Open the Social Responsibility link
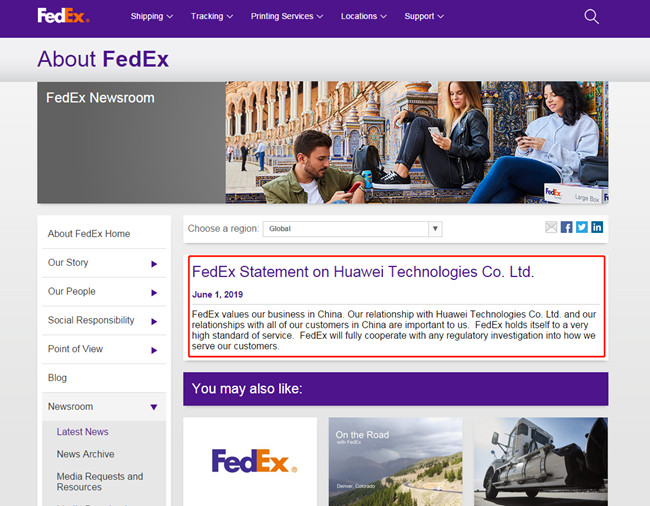 coord(91,320)
